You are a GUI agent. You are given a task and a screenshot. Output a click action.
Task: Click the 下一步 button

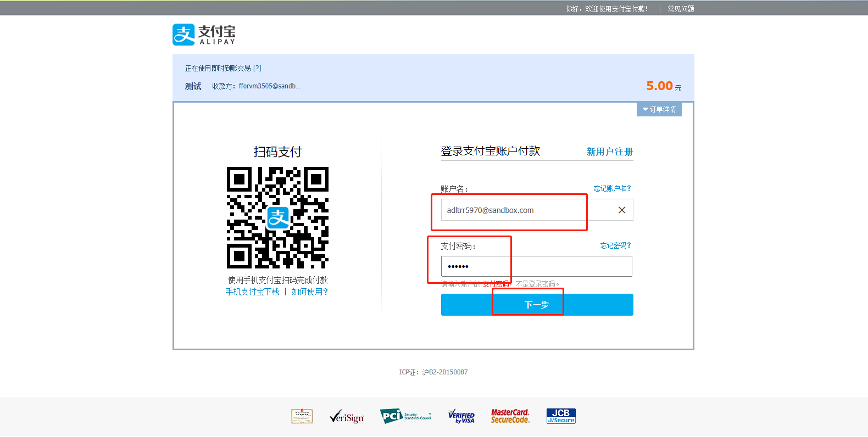(537, 305)
